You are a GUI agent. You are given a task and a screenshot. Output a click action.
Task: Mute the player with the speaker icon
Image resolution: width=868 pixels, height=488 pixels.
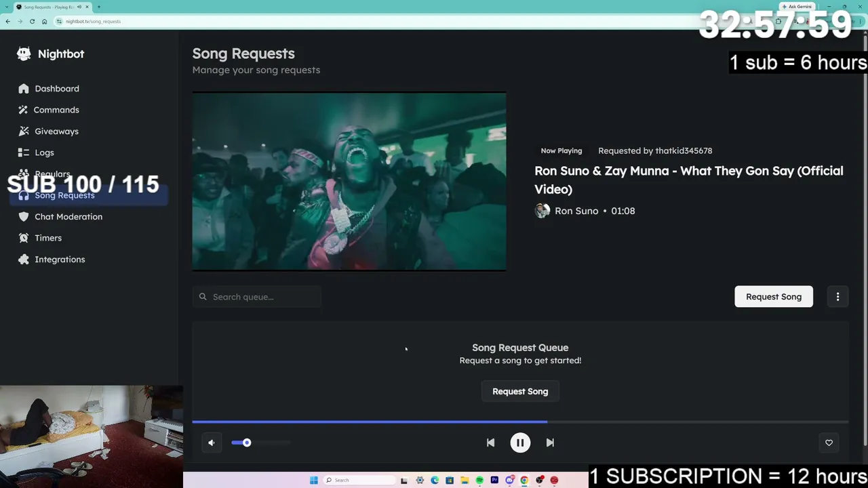[x=212, y=443]
